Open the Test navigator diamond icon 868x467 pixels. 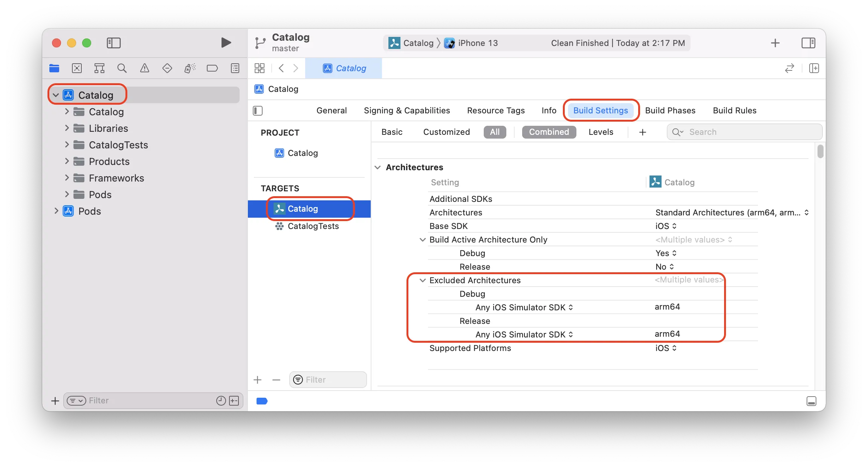coord(167,68)
